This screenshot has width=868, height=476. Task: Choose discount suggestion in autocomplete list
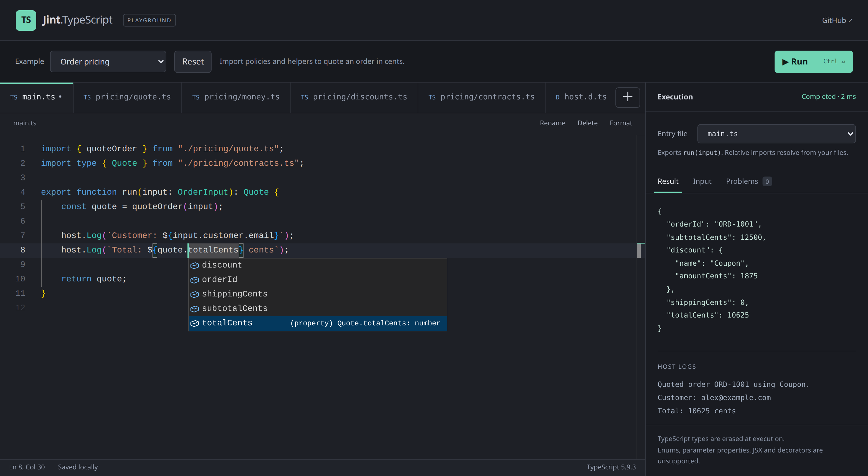(317, 265)
